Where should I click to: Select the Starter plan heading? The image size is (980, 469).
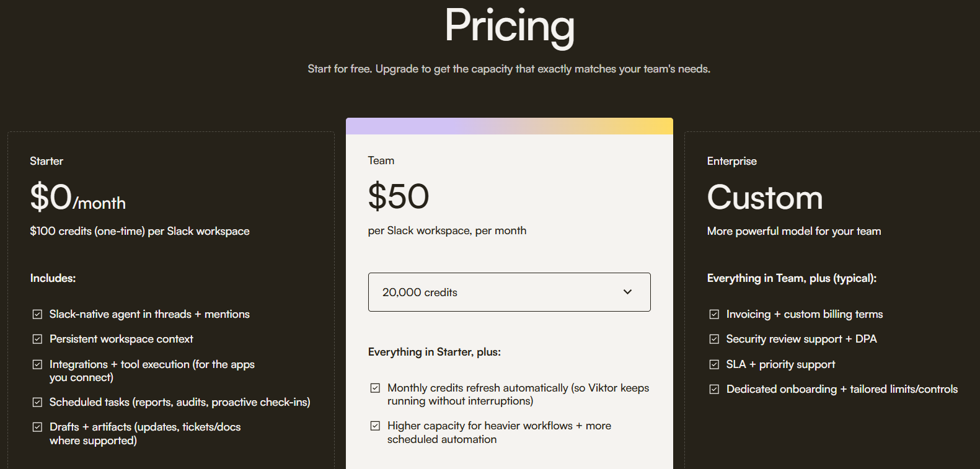(x=46, y=161)
